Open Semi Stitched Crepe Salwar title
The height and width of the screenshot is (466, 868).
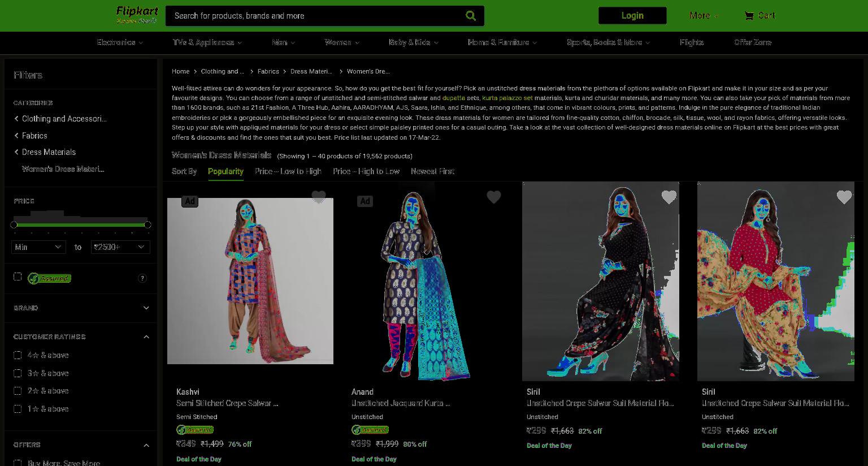coord(227,403)
